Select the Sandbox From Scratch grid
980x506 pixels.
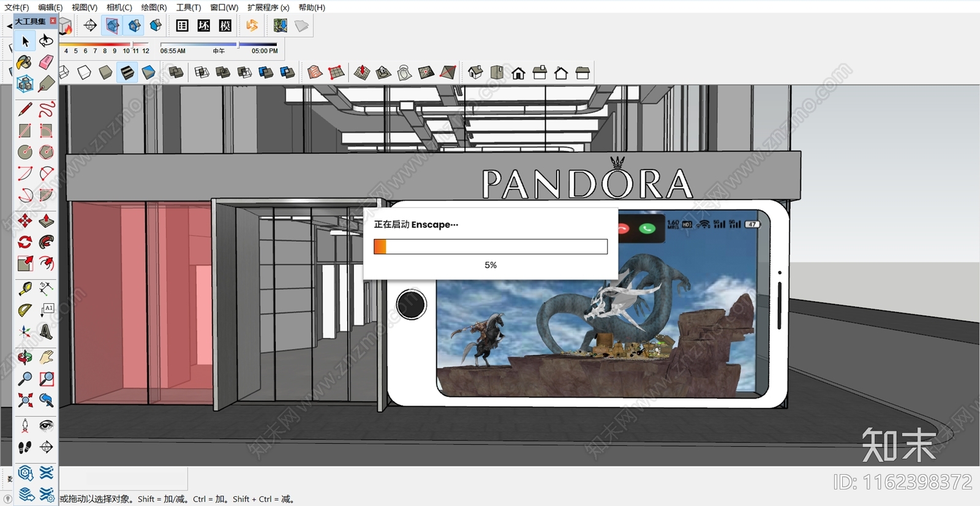point(336,73)
